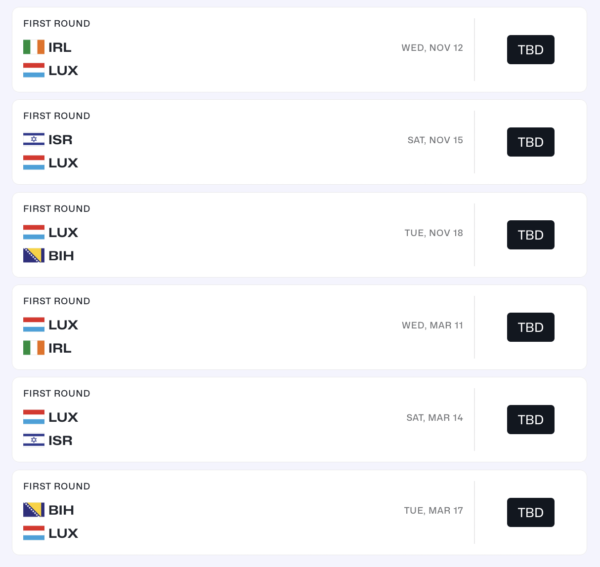Open IRL team link in Nov 12 match
Screen dimensions: 600x567
click(x=60, y=47)
